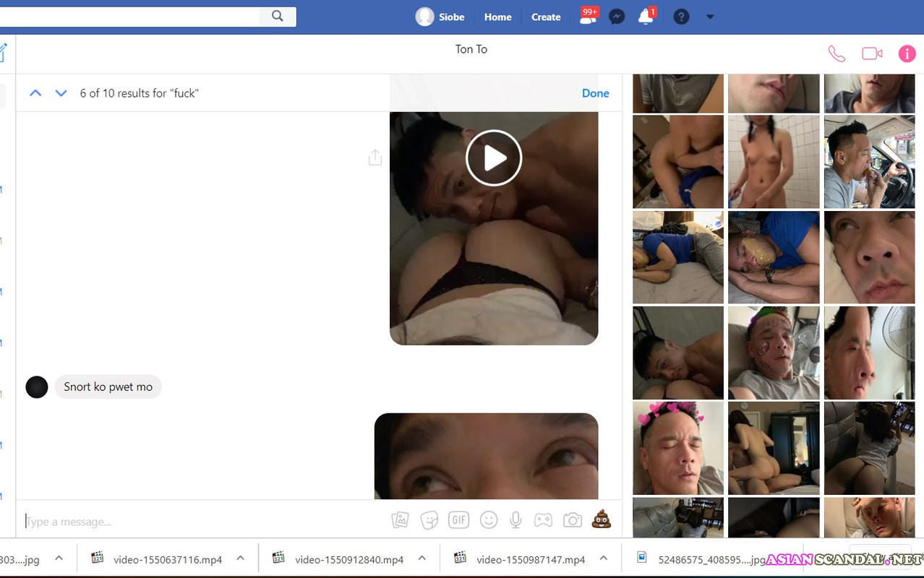Click Done to close the search

pos(596,93)
